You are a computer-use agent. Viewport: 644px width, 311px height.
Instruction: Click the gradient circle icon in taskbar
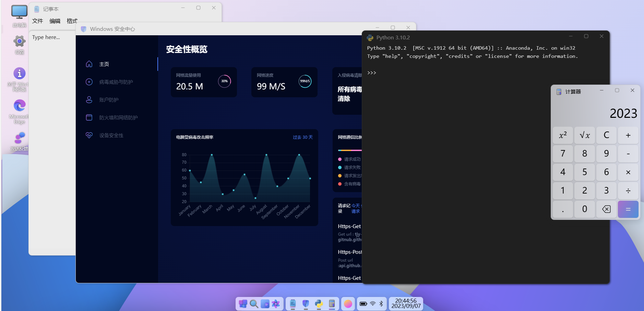[x=348, y=304]
